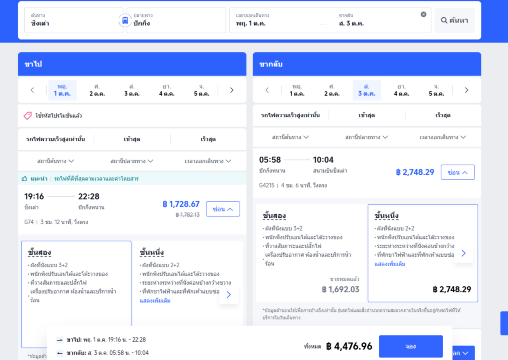The image size is (508, 360).
Task: Open departure station dropdown in outbound panel
Action: click(56, 161)
